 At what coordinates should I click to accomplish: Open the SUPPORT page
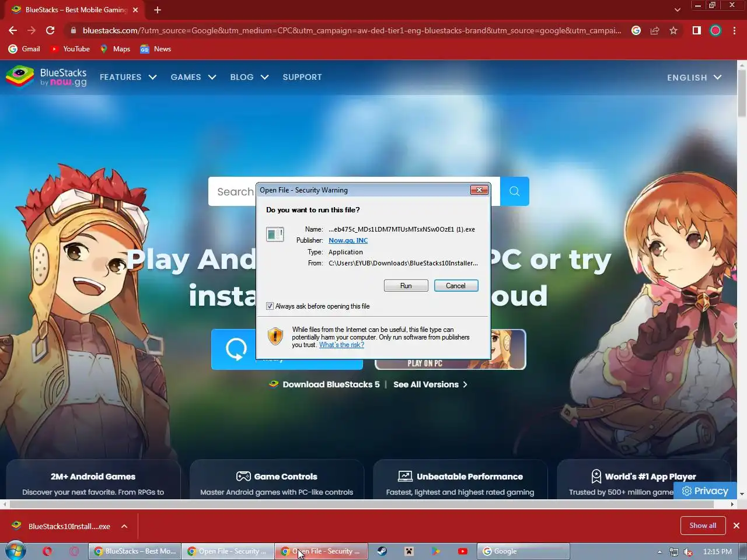tap(302, 77)
